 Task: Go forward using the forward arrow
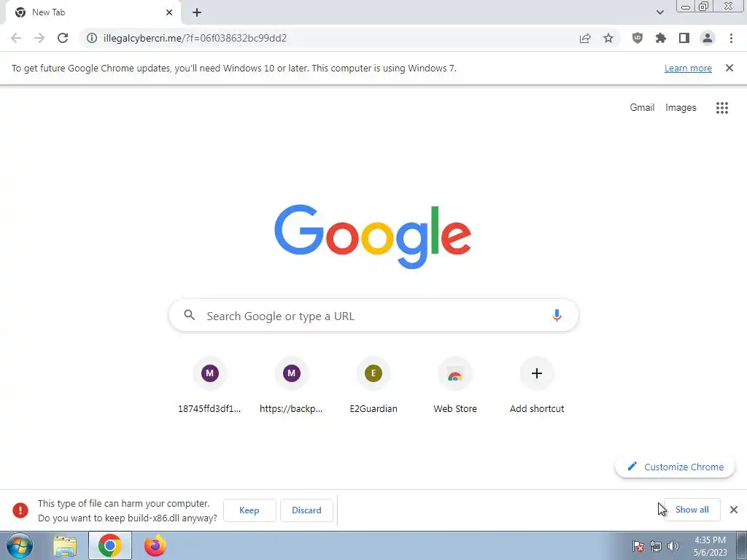39,38
